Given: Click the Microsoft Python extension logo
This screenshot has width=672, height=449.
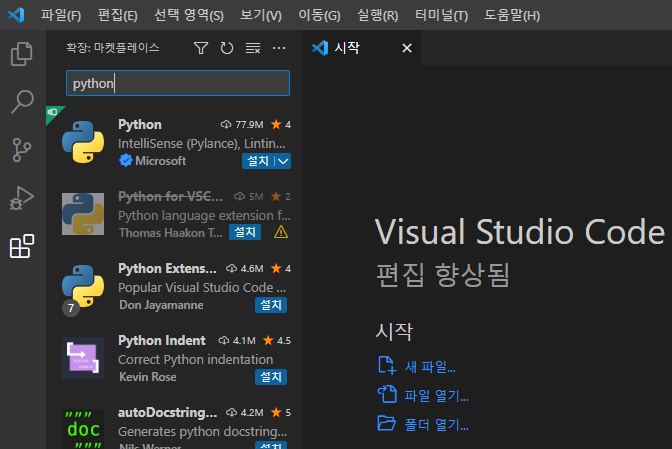Looking at the screenshot, I should click(83, 142).
